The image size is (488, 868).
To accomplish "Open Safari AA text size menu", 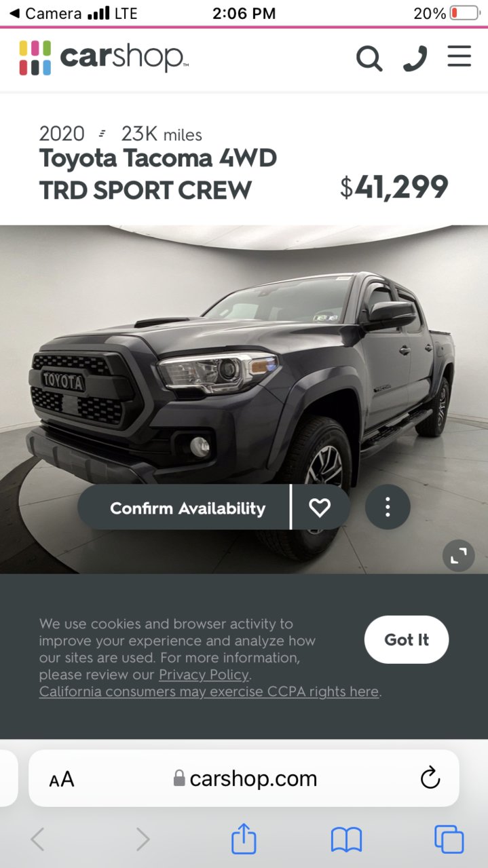I will coord(62,779).
